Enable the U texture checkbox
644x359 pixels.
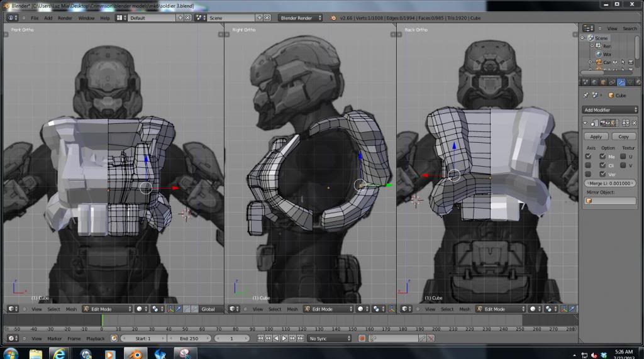pos(623,156)
